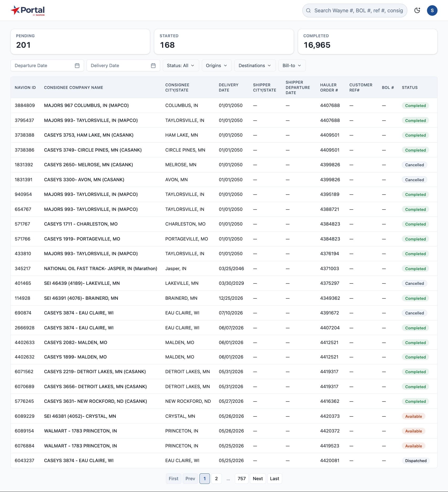This screenshot has height=492, width=448.
Task: Focus the Wayne/BOL search field
Action: click(x=355, y=10)
